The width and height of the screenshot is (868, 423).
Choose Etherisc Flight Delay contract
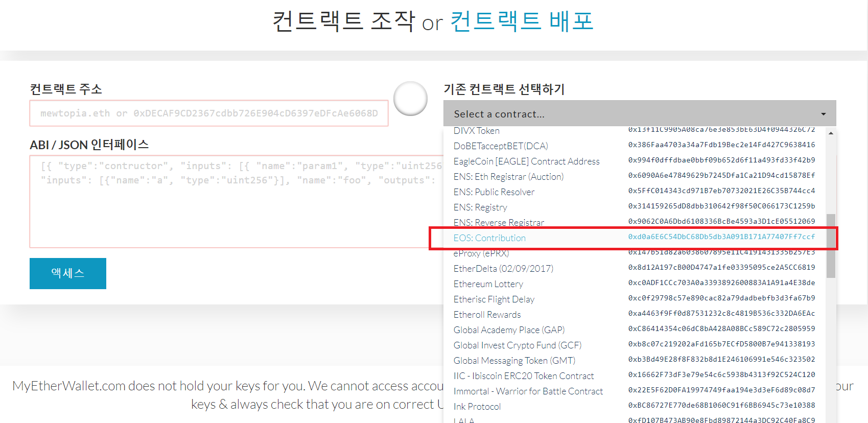pos(635,299)
